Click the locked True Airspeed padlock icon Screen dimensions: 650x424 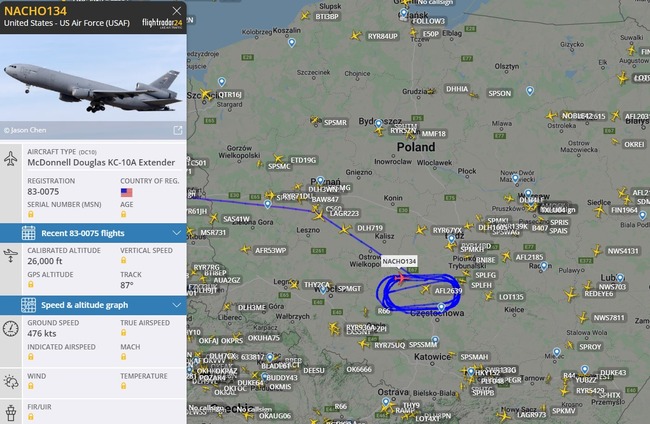124,332
